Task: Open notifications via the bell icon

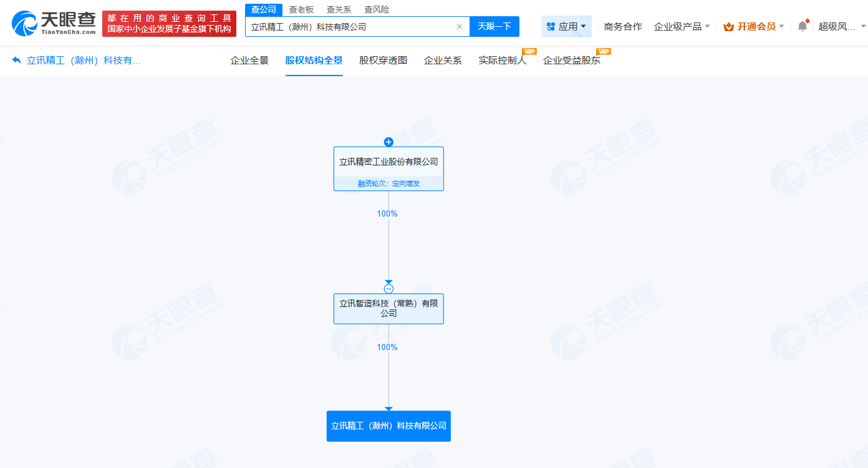Action: click(x=802, y=26)
